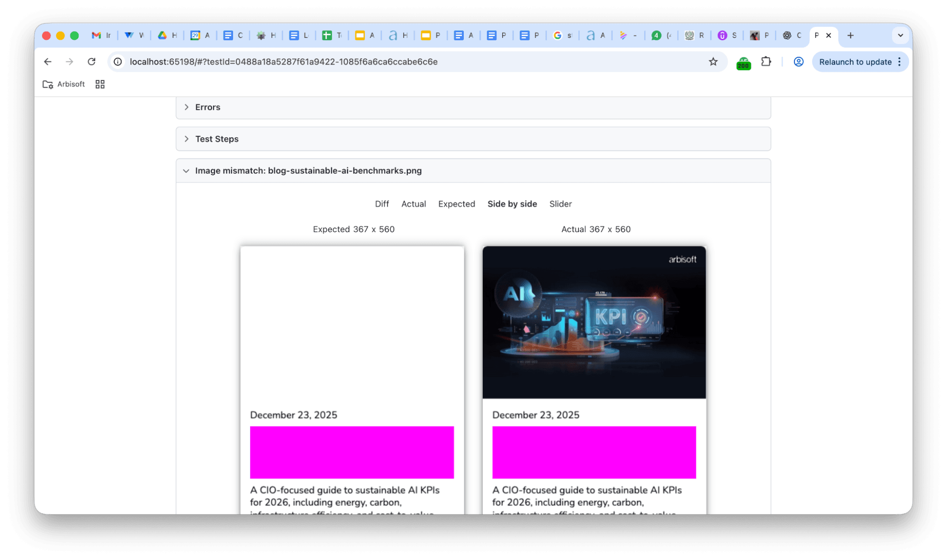Reload the current page
Screen dimensions: 947x560
(x=91, y=62)
